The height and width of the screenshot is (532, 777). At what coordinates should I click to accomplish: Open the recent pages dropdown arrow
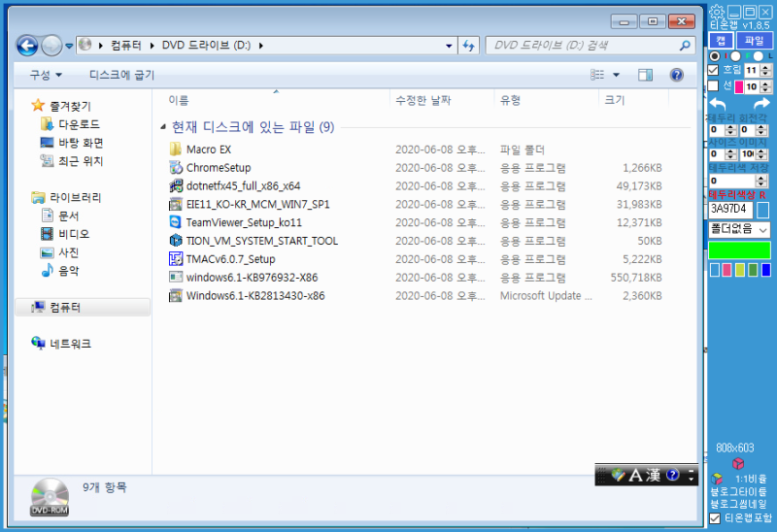coord(69,46)
